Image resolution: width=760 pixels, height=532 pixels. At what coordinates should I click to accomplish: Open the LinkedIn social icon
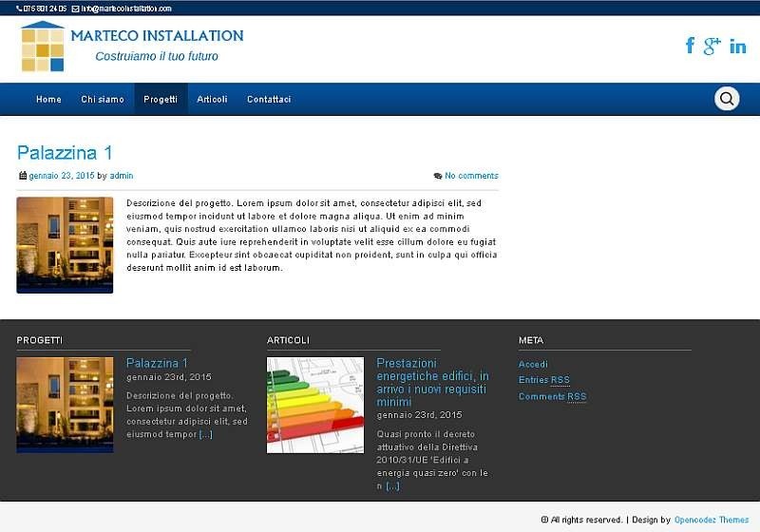coord(737,47)
